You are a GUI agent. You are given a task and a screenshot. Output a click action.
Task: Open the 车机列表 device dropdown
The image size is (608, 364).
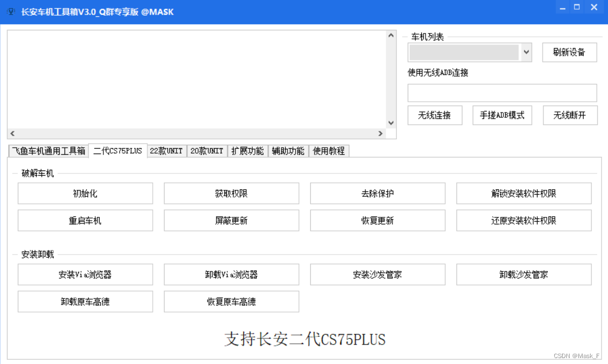(469, 52)
